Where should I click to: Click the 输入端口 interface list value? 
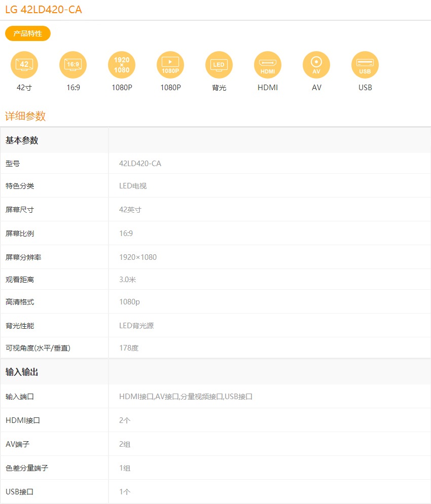point(186,397)
